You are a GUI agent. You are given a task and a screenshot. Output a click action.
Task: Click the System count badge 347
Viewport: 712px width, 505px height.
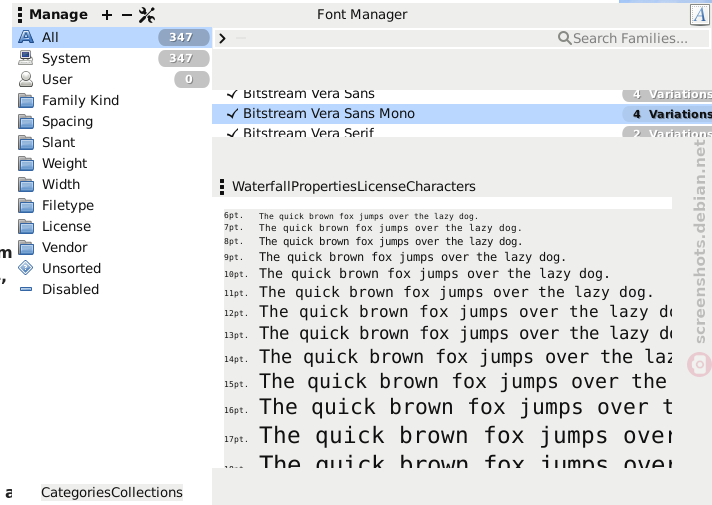pos(184,58)
